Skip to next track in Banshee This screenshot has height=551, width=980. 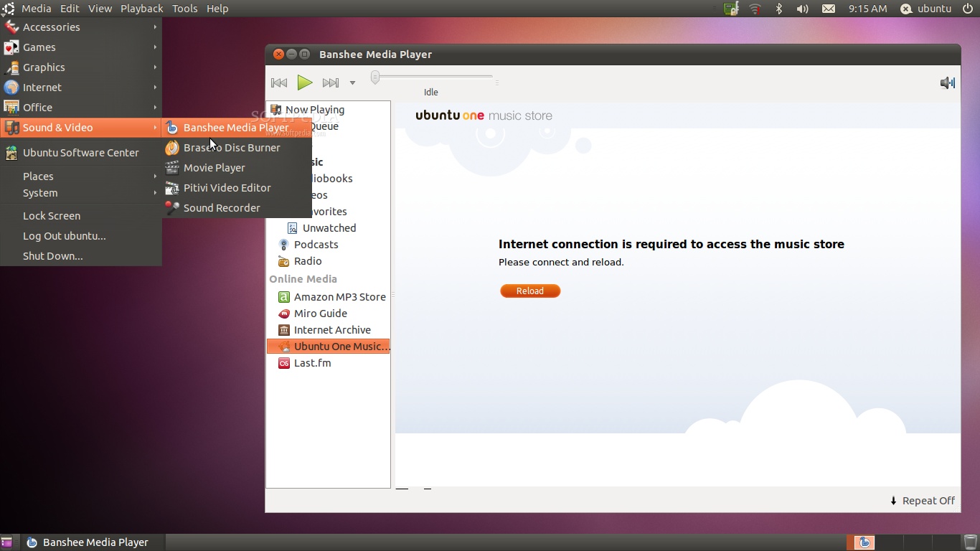(330, 83)
